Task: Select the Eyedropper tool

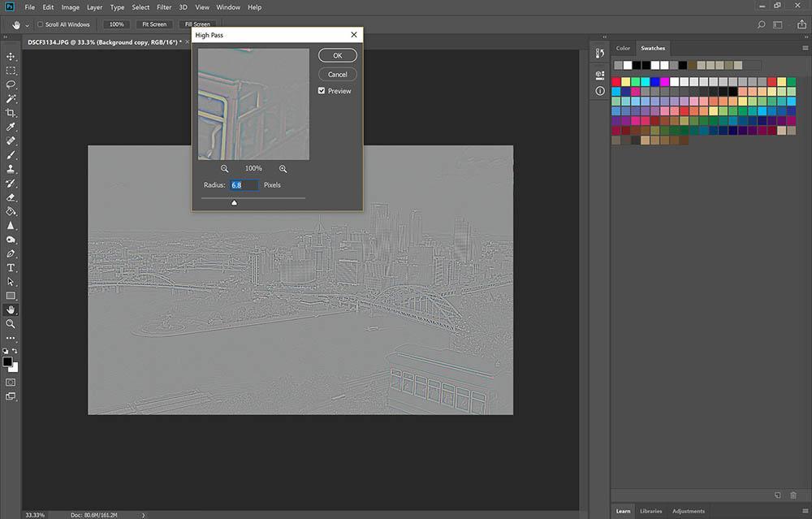Action: point(11,128)
